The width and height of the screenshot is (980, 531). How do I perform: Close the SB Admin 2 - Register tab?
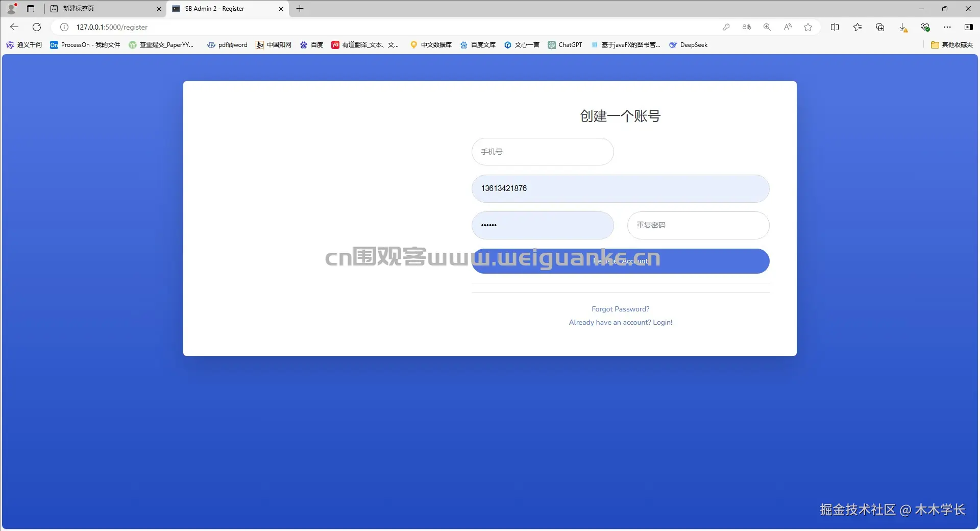click(281, 9)
